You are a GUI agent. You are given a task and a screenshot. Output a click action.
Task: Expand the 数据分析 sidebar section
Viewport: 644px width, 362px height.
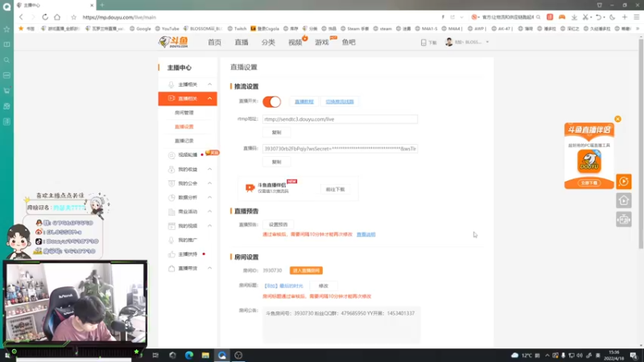(x=209, y=197)
